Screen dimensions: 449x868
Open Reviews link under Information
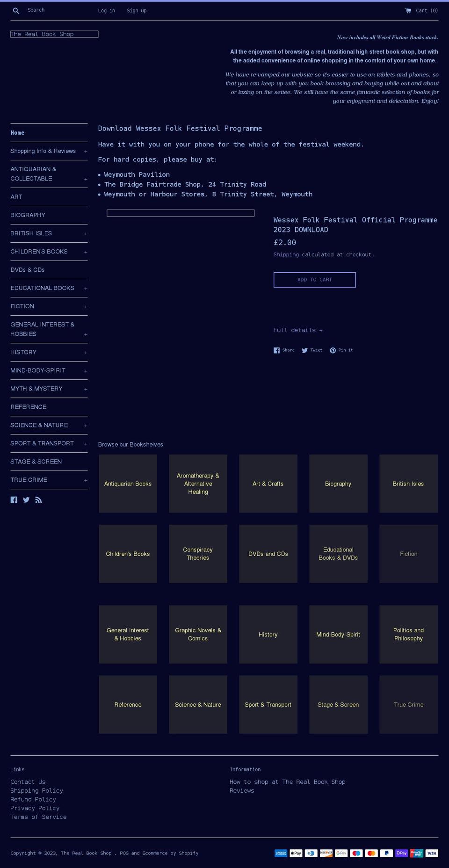[242, 791]
